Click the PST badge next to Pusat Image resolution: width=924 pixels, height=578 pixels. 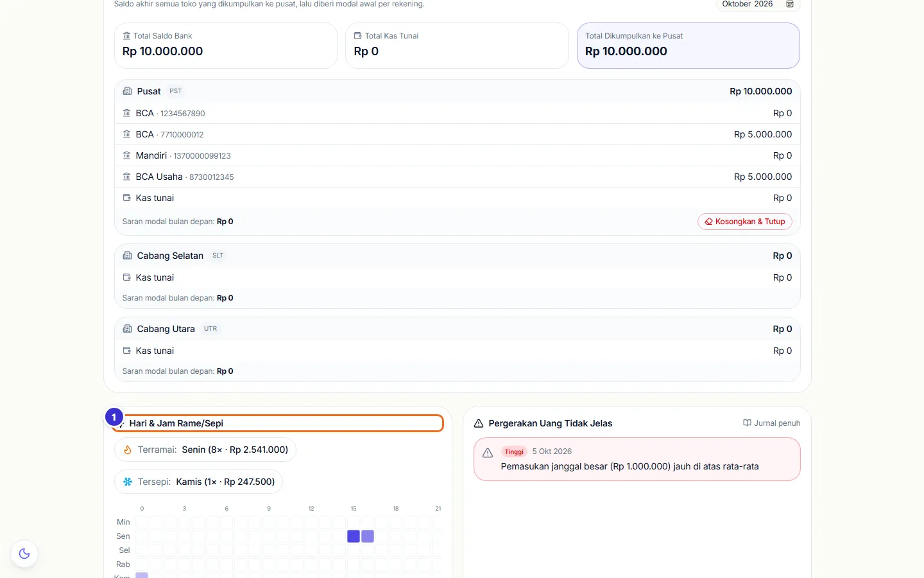pos(176,91)
